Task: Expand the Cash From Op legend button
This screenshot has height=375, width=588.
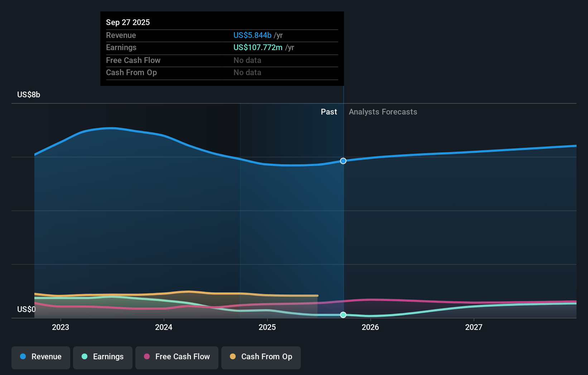Action: tap(261, 357)
